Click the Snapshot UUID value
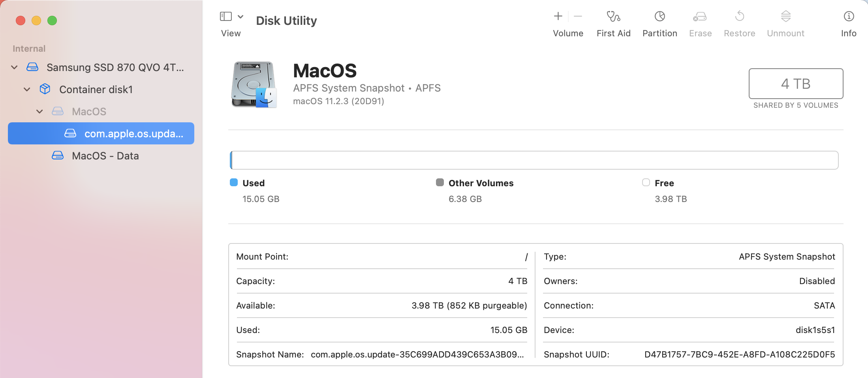868x378 pixels. (740, 354)
